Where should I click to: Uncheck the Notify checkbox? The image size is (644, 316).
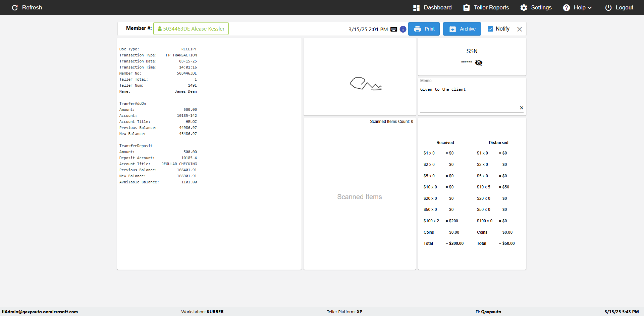coord(490,29)
